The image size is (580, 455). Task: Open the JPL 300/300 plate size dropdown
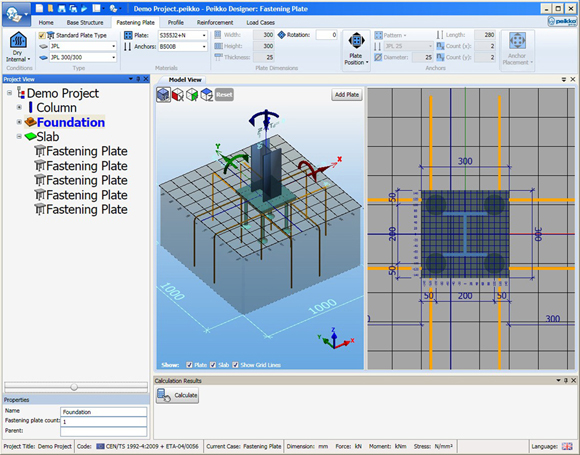(83, 58)
